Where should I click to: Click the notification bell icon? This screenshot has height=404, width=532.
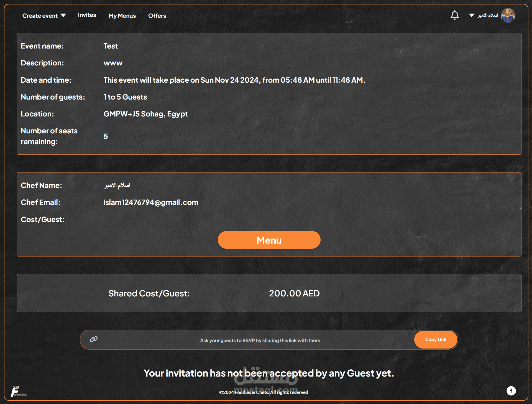coord(454,15)
